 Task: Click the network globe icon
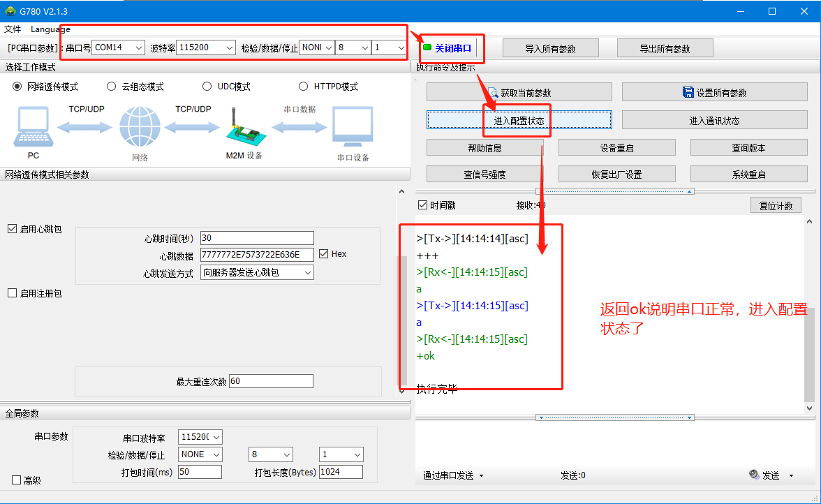coord(140,126)
